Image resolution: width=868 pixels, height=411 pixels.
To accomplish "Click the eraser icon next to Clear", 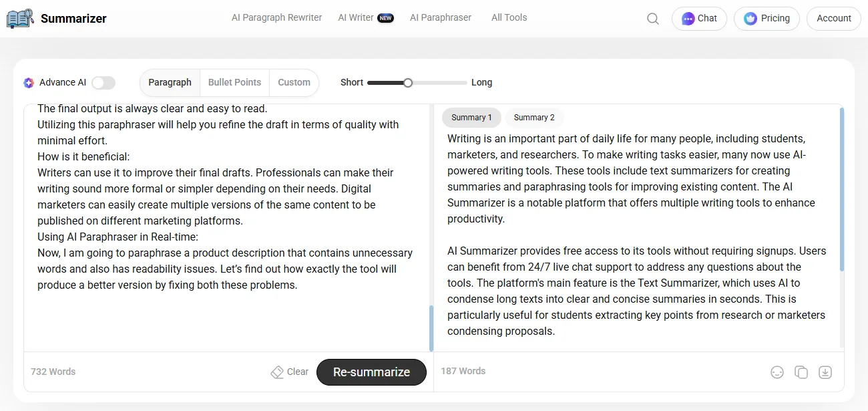I will coord(277,372).
